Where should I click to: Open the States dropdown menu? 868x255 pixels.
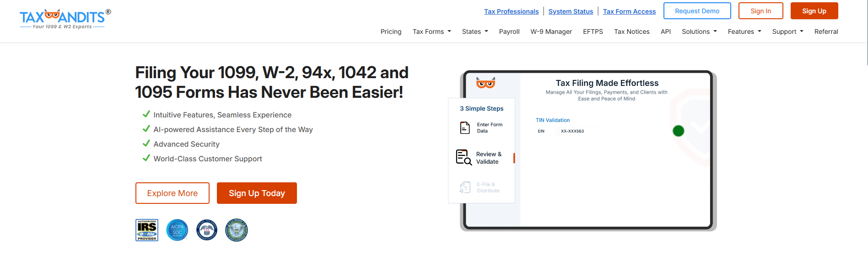[x=474, y=32]
